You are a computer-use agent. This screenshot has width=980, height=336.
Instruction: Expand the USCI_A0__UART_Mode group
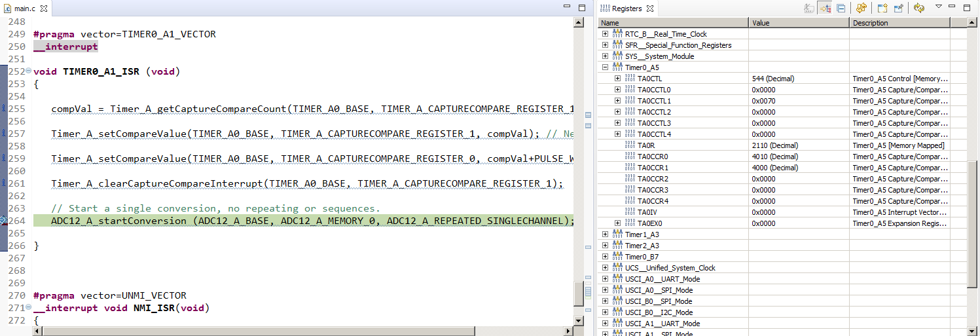click(606, 279)
